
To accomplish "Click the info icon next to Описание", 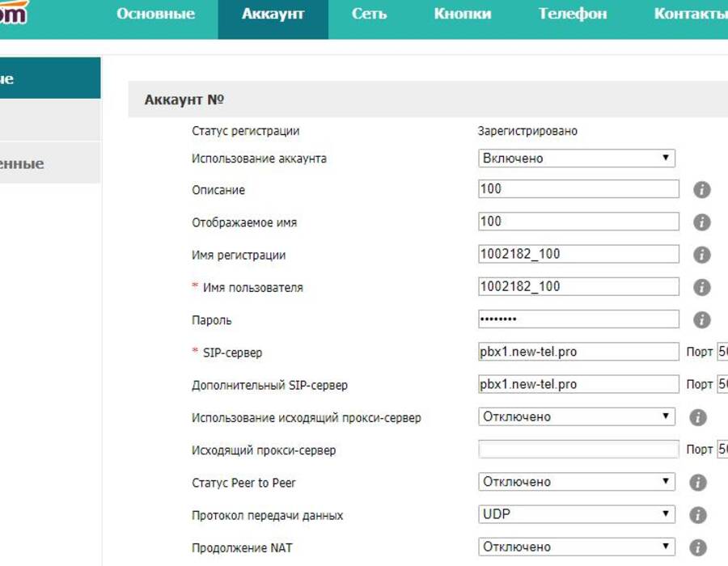I will (701, 190).
